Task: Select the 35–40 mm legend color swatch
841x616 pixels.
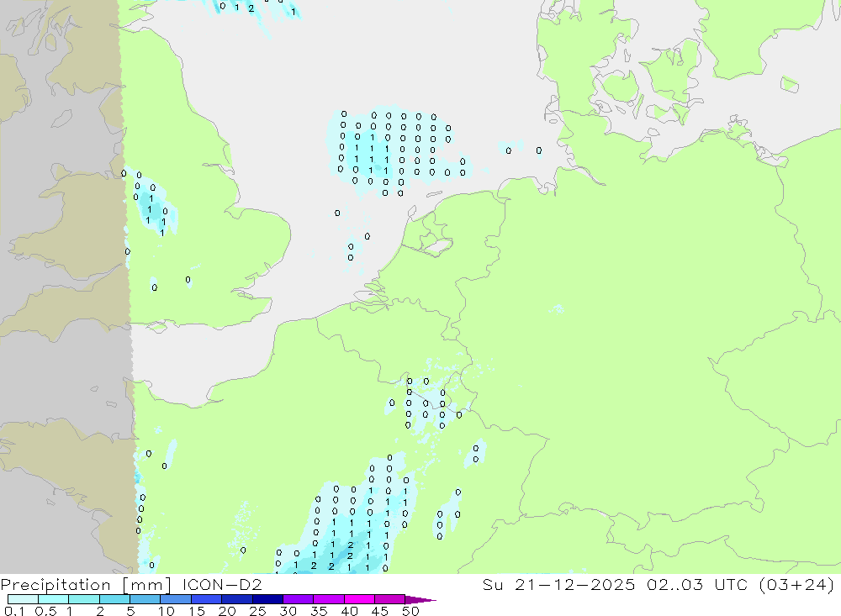Action: [329, 599]
